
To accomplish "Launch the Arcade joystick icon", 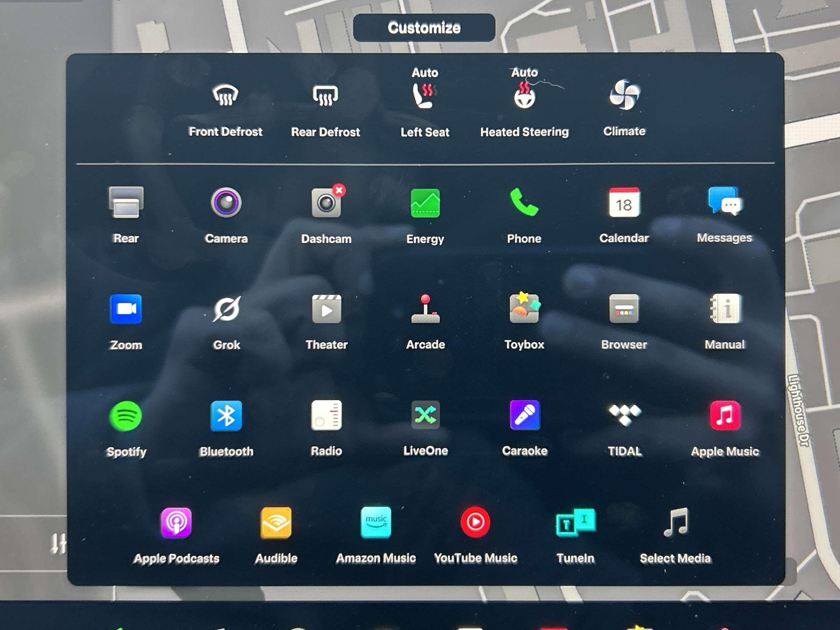I will pos(425,309).
